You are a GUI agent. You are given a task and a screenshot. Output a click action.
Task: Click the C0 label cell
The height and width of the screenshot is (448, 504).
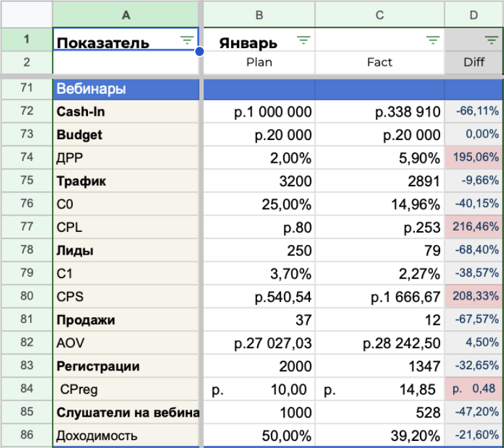126,204
